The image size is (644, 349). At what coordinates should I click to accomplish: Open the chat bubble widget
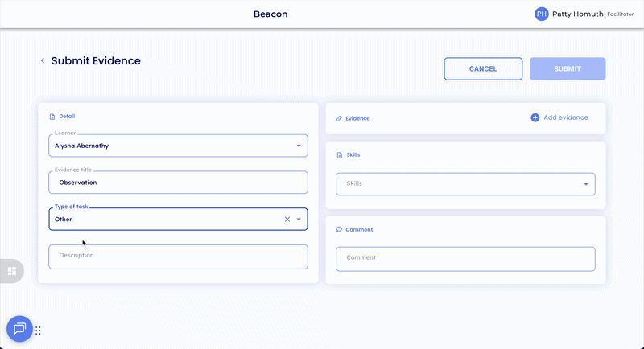[x=19, y=328]
